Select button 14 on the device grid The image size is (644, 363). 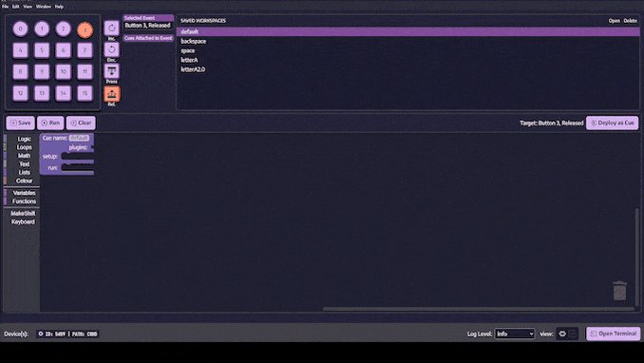tap(64, 93)
